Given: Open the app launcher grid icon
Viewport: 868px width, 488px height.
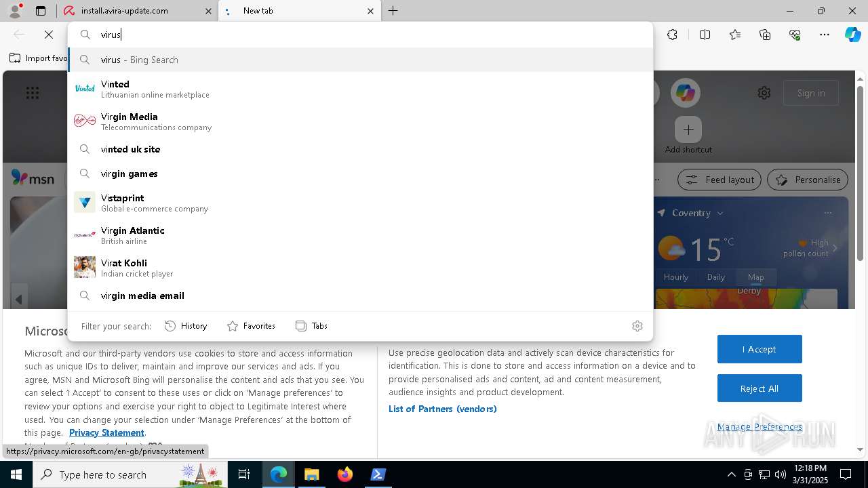Looking at the screenshot, I should [33, 93].
